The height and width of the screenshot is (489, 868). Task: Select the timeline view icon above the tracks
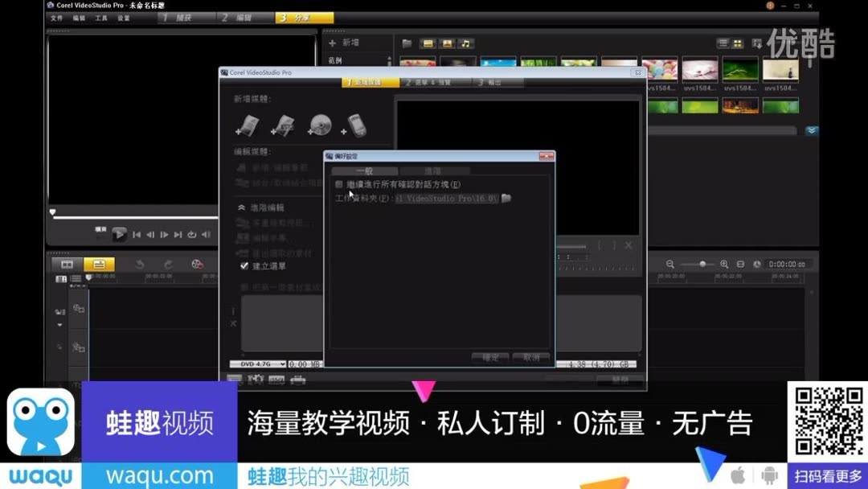point(99,264)
